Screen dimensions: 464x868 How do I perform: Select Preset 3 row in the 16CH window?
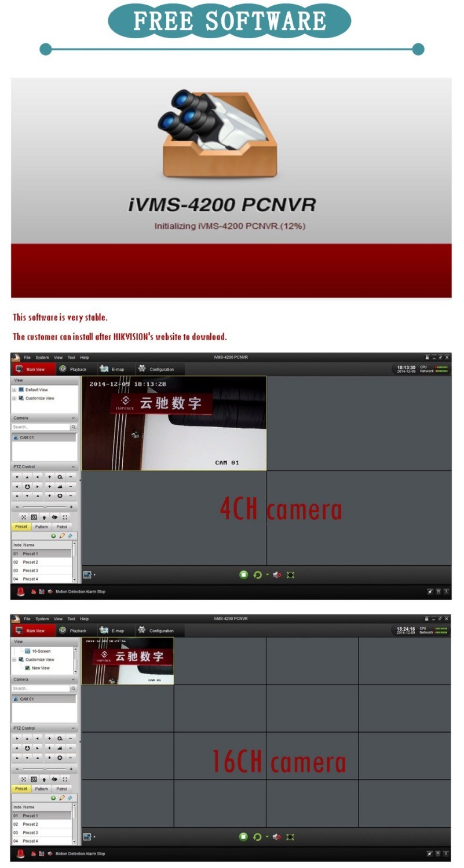pyautogui.click(x=30, y=832)
